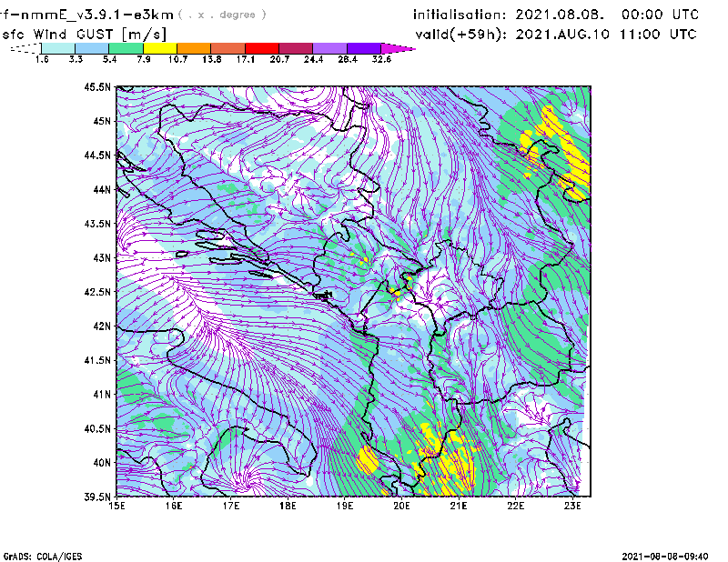The image size is (728, 562).
Task: Click the '44N' latitude label
Action: (x=102, y=189)
